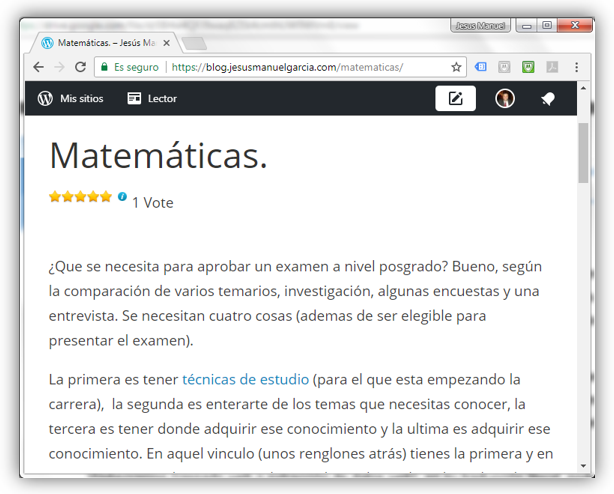Screen dimensions: 614x494
Task: Click the green square extension icon
Action: point(528,67)
